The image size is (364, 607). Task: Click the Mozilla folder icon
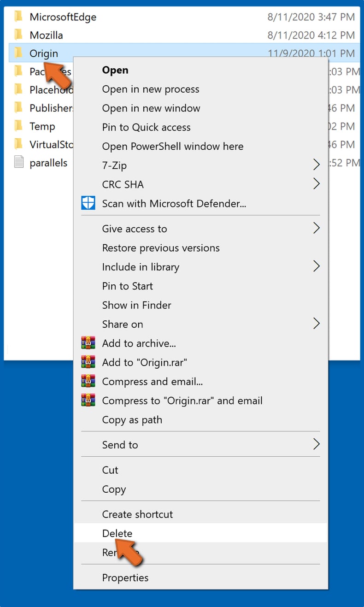[18, 35]
